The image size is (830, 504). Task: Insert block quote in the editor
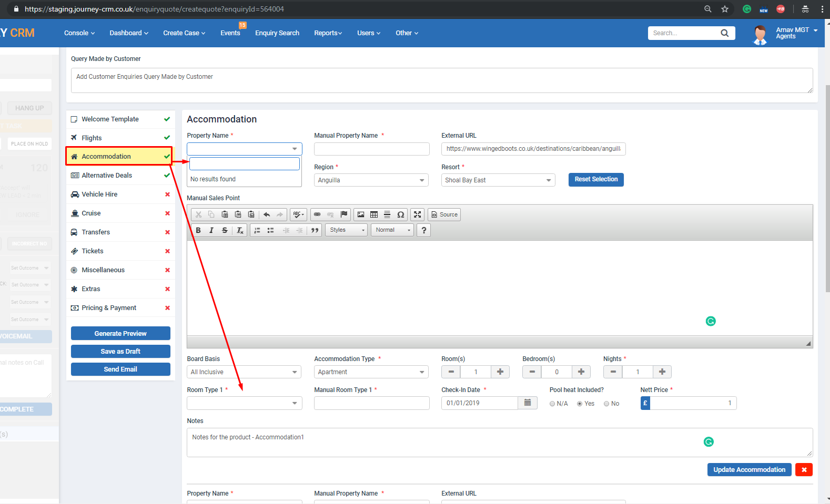point(315,230)
